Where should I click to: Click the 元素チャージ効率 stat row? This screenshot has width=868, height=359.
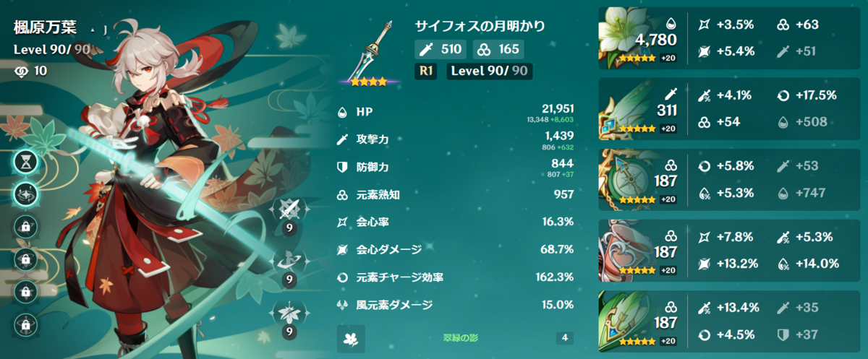click(x=456, y=277)
